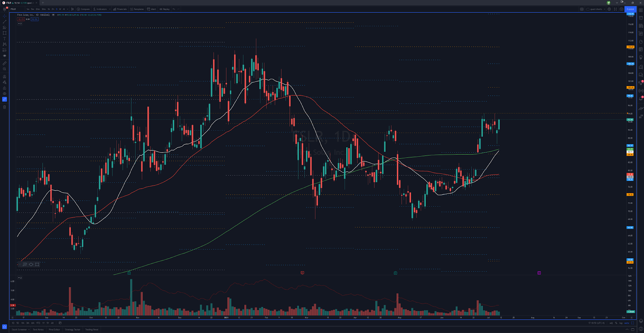The width and height of the screenshot is (644, 333).
Task: Open the bar style chart type selector
Action: (x=72, y=9)
